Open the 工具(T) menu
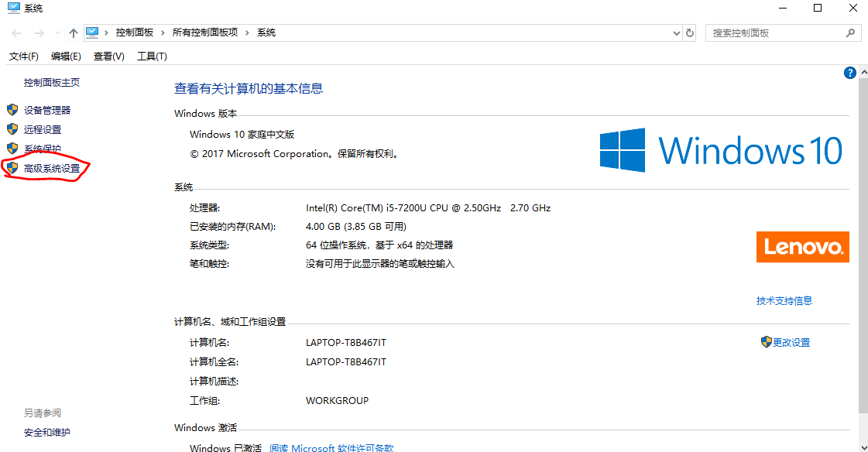The height and width of the screenshot is (452, 868). (153, 56)
